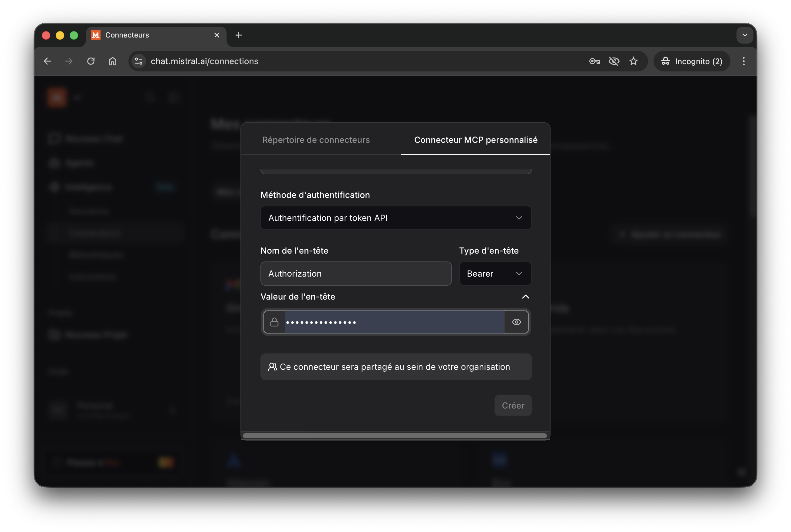Viewport: 791px width, 532px height.
Task: Bookmark this page with the star
Action: [633, 61]
